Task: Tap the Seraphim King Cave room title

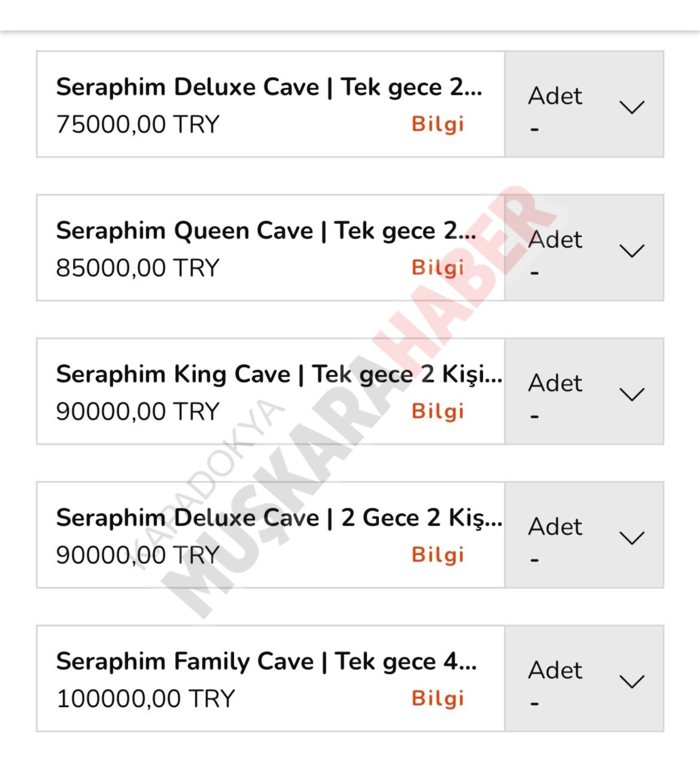Action: point(279,374)
